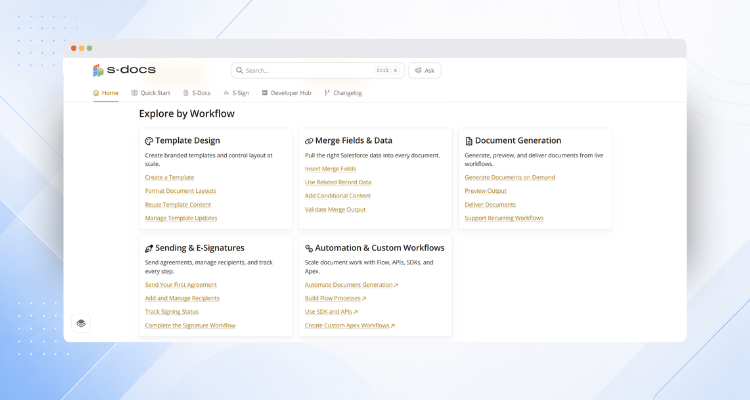The height and width of the screenshot is (400, 750).
Task: Click the Ask assistant button
Action: coord(425,70)
